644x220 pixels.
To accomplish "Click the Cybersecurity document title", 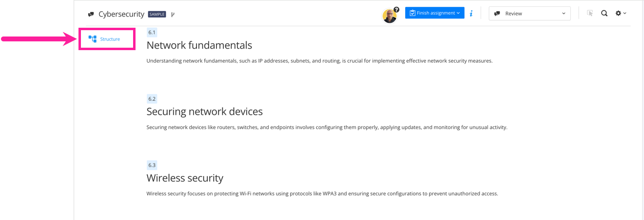I will point(121,14).
